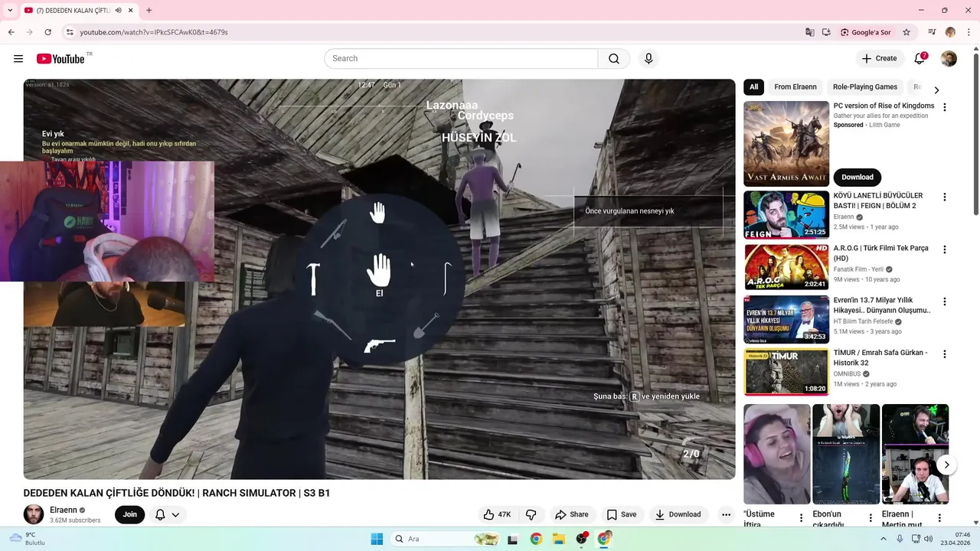The image size is (980, 551).
Task: Open Ebon'un çıkardığı Short thumbnail
Action: 846,454
